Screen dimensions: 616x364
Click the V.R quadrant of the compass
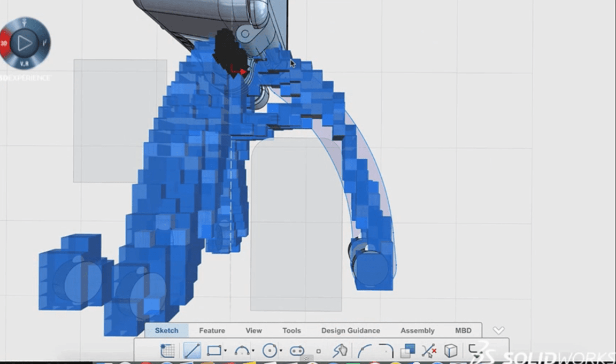(x=25, y=63)
